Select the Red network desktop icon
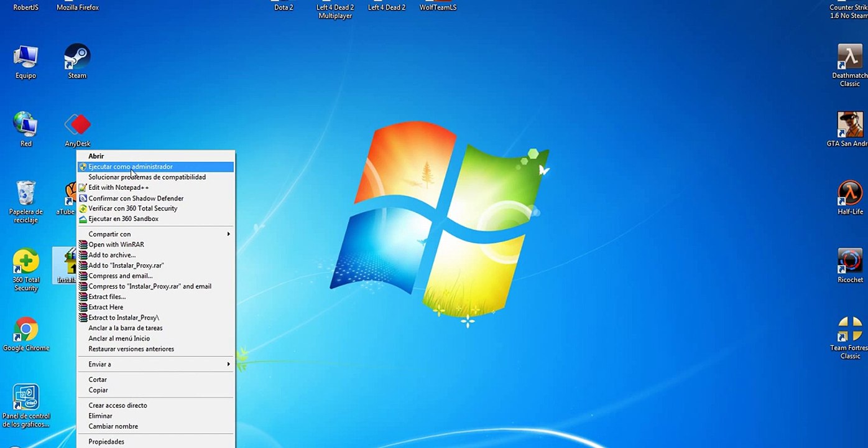868x448 pixels. (x=25, y=129)
